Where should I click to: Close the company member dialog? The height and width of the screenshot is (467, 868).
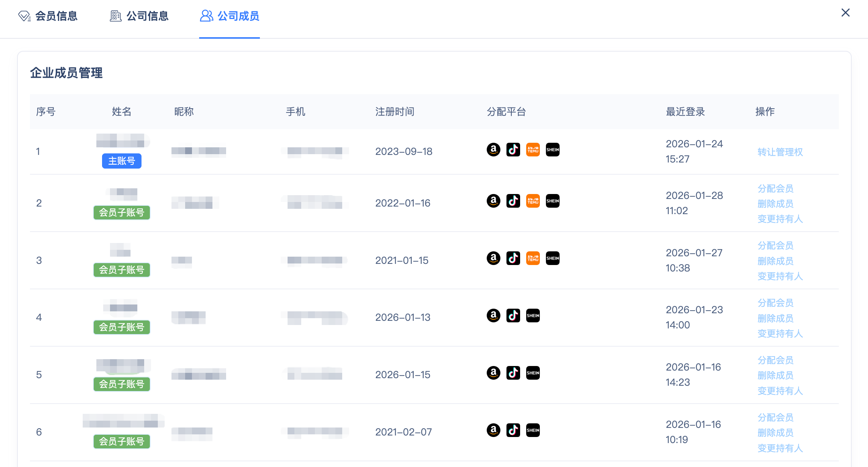point(845,13)
